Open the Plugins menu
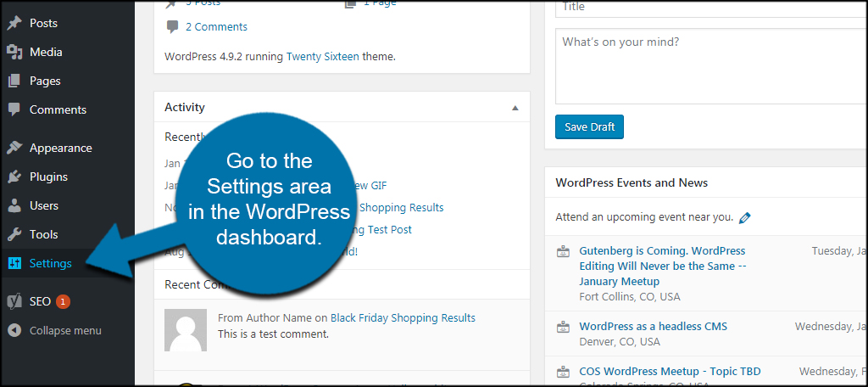This screenshot has width=868, height=387. (x=48, y=177)
